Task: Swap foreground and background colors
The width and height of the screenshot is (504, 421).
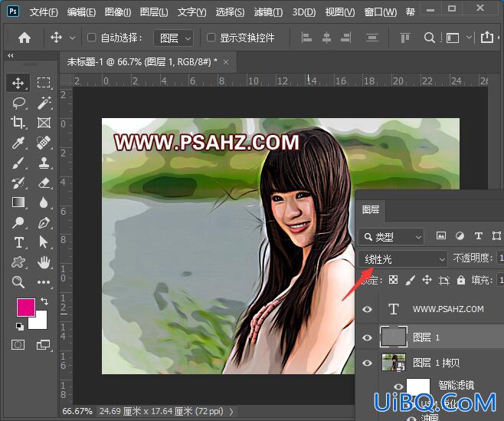Action: (x=44, y=301)
